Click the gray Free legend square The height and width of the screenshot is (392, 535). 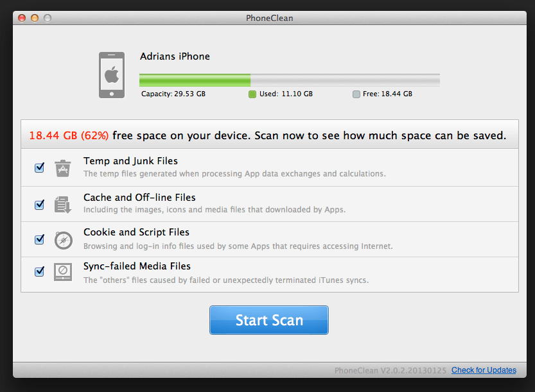356,94
